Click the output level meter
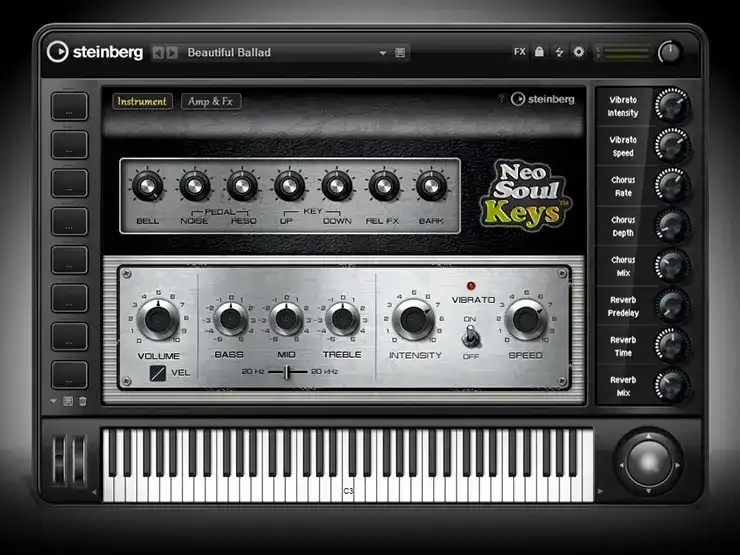The image size is (740, 555). 625,52
